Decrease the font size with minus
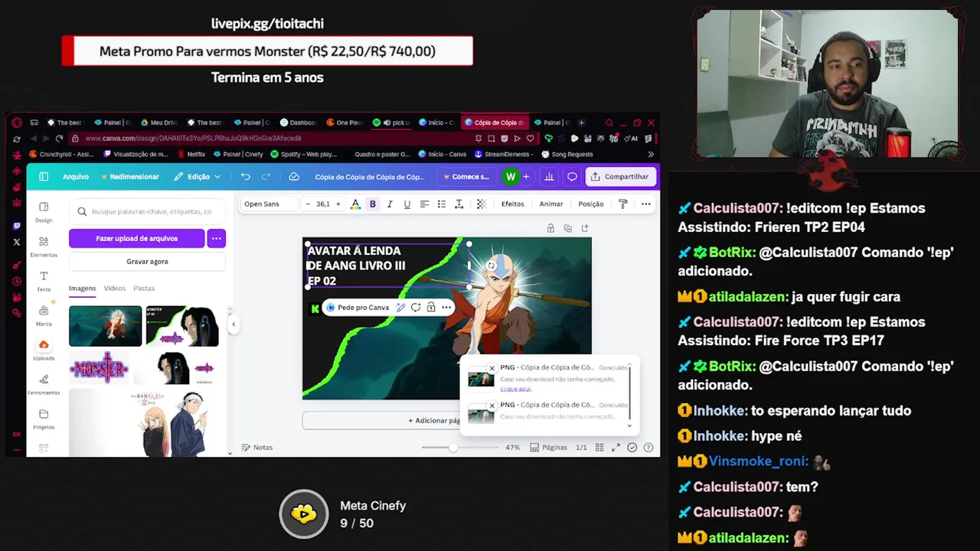980x551 pixels. 308,204
